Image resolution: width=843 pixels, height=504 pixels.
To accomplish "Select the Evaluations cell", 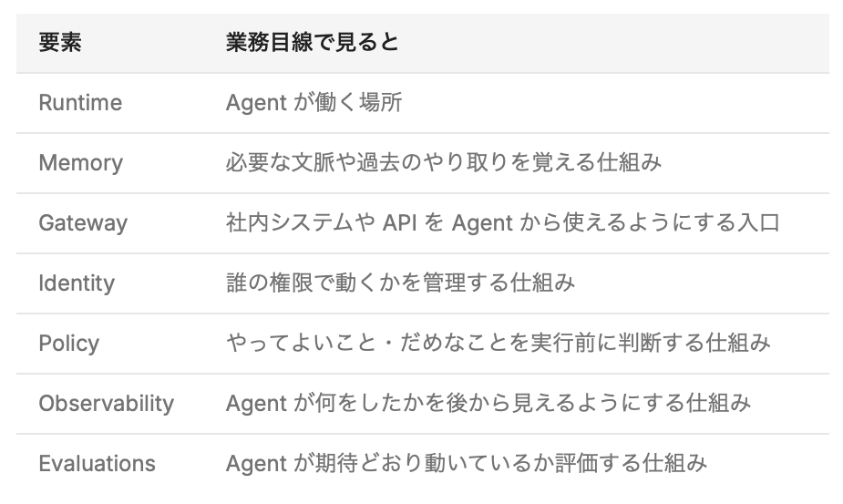I will [x=98, y=464].
